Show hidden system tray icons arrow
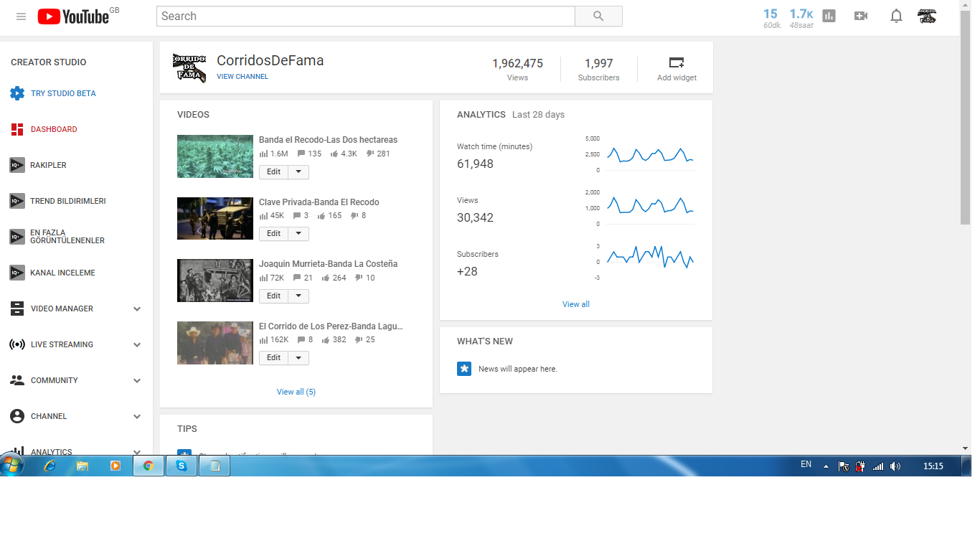 tap(826, 466)
